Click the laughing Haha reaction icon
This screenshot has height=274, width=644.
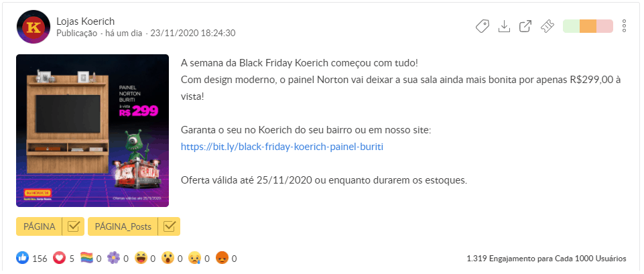click(141, 258)
